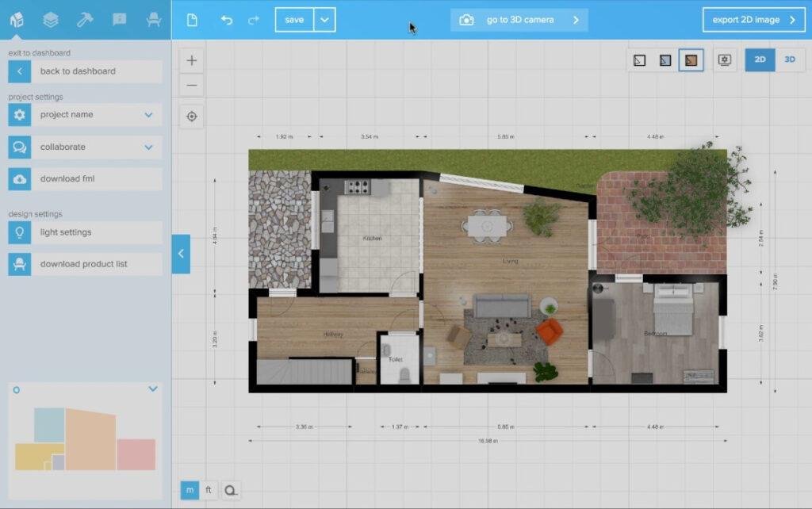
Task: Open the new document page icon
Action: [192, 20]
